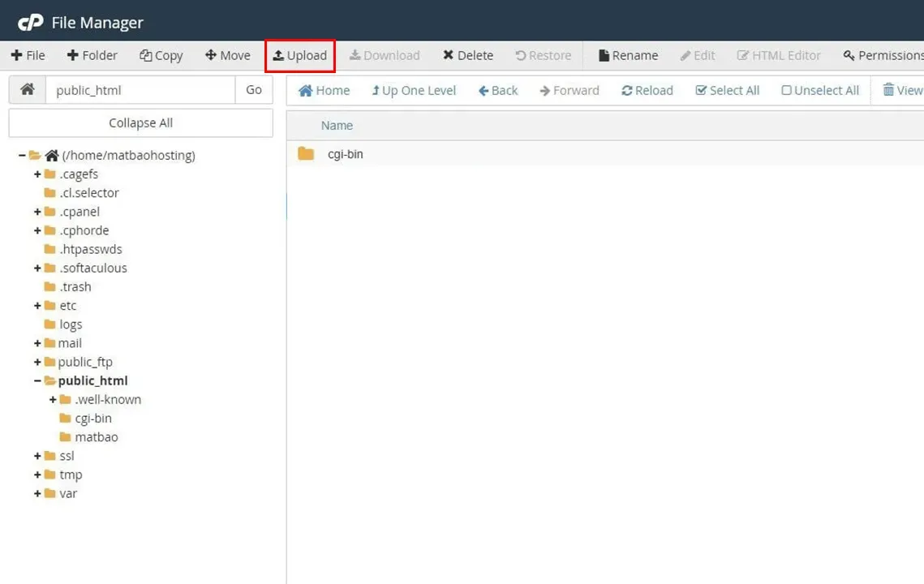This screenshot has height=584, width=924.
Task: Expand the .cphorde folder
Action: 37,231
